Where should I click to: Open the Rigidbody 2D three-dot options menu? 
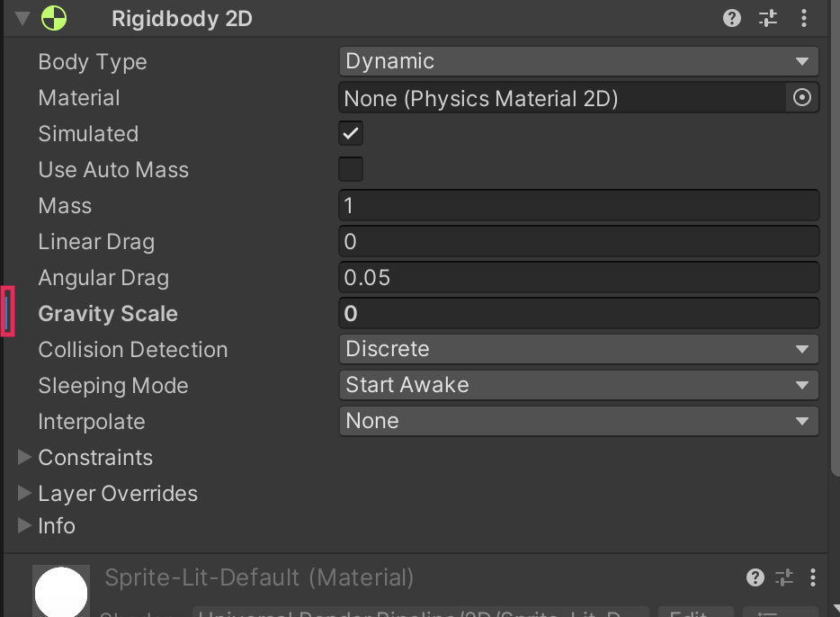[803, 18]
